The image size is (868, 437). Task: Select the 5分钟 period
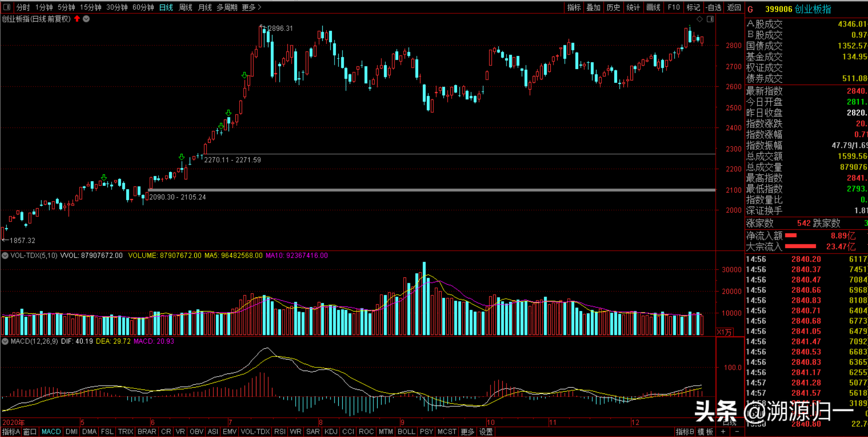coord(66,7)
